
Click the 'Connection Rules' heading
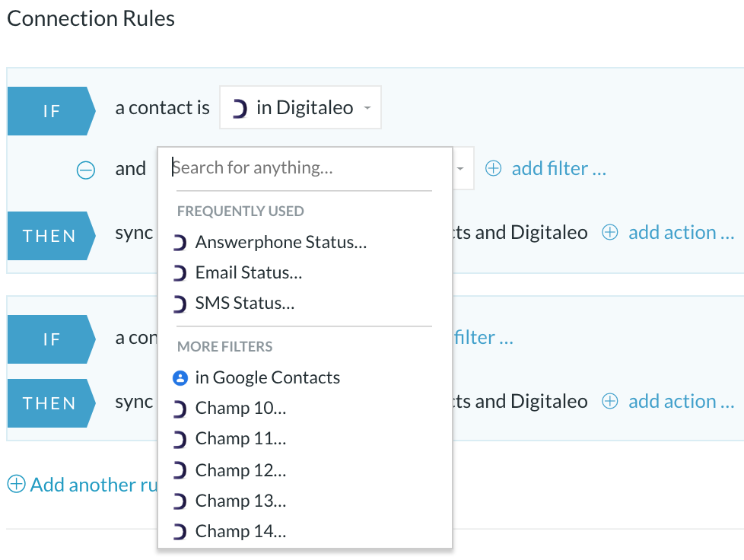[x=91, y=18]
